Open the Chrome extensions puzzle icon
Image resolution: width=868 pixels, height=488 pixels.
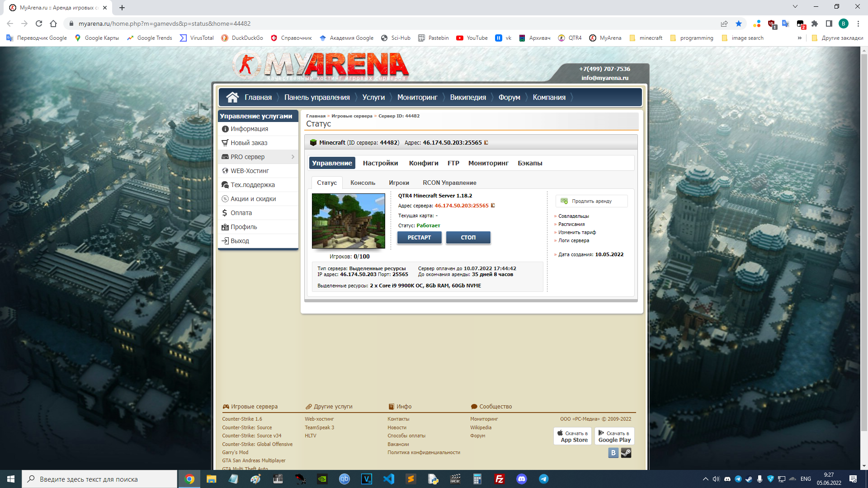(x=815, y=23)
